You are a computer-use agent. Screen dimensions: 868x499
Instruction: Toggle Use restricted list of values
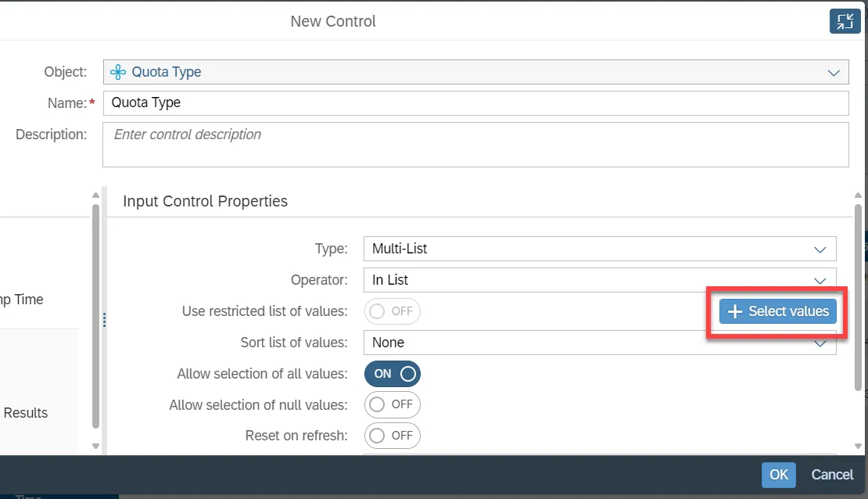coord(392,311)
